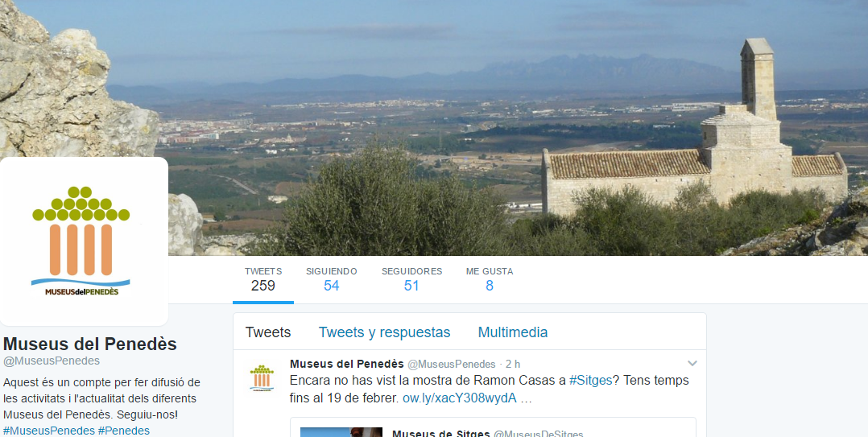The height and width of the screenshot is (437, 868).
Task: Open the Museus del Penedès profile logo
Action: (x=84, y=241)
